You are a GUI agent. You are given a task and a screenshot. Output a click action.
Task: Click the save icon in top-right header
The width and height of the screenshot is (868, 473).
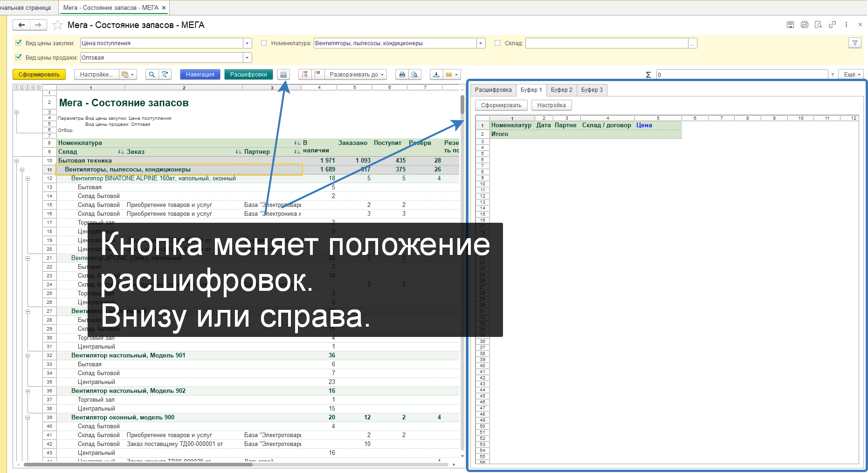point(790,25)
